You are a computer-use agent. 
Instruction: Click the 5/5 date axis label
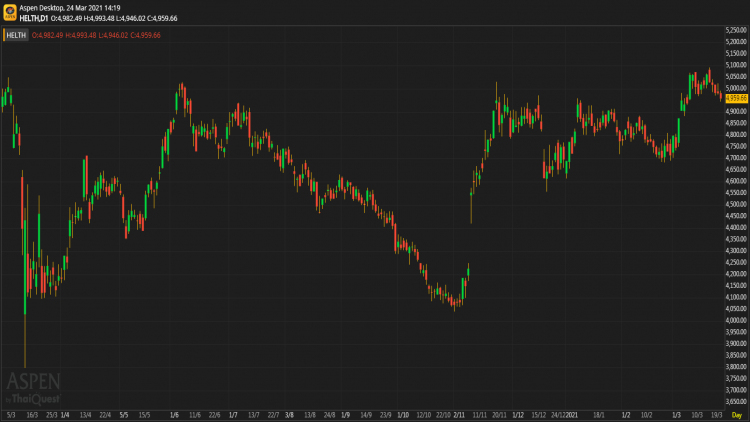click(124, 415)
